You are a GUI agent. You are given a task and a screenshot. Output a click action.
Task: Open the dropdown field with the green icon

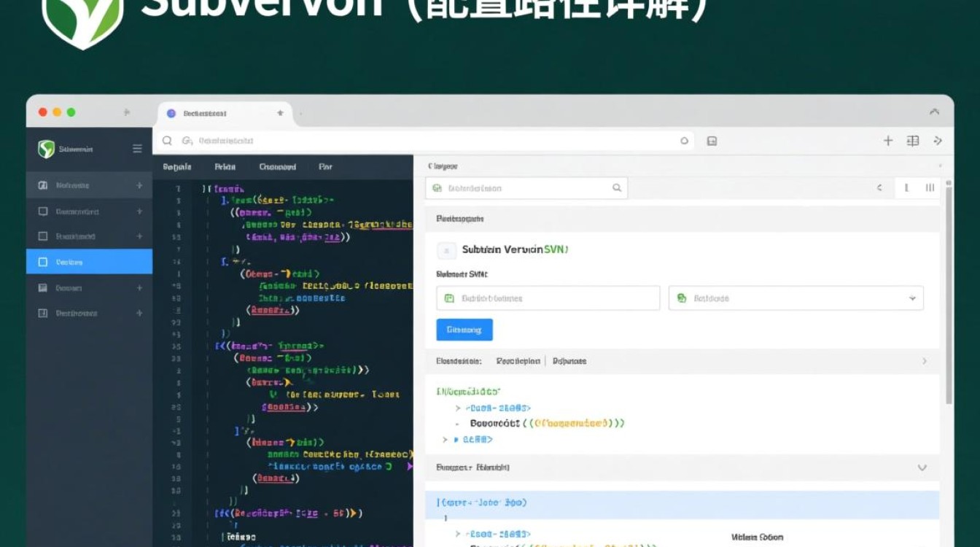pyautogui.click(x=796, y=298)
